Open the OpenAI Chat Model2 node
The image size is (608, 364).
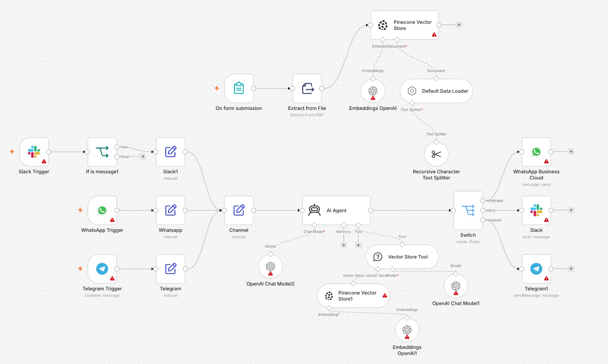click(x=270, y=266)
